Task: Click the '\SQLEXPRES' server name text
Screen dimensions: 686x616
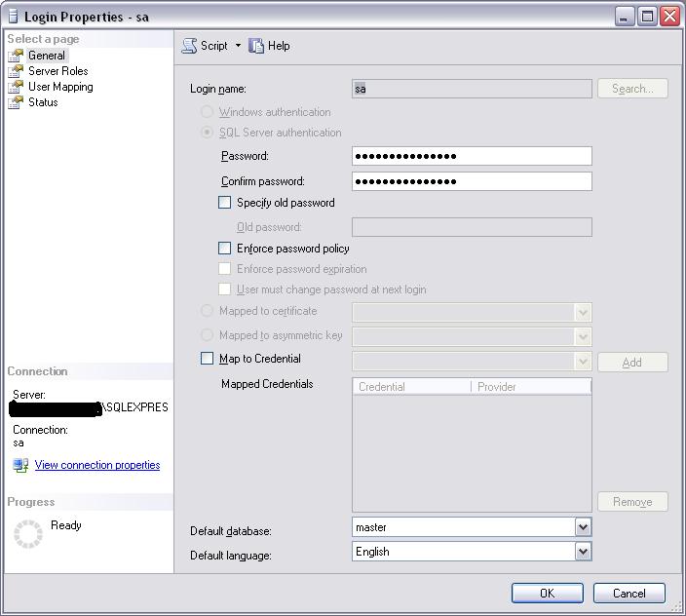Action: (x=135, y=407)
